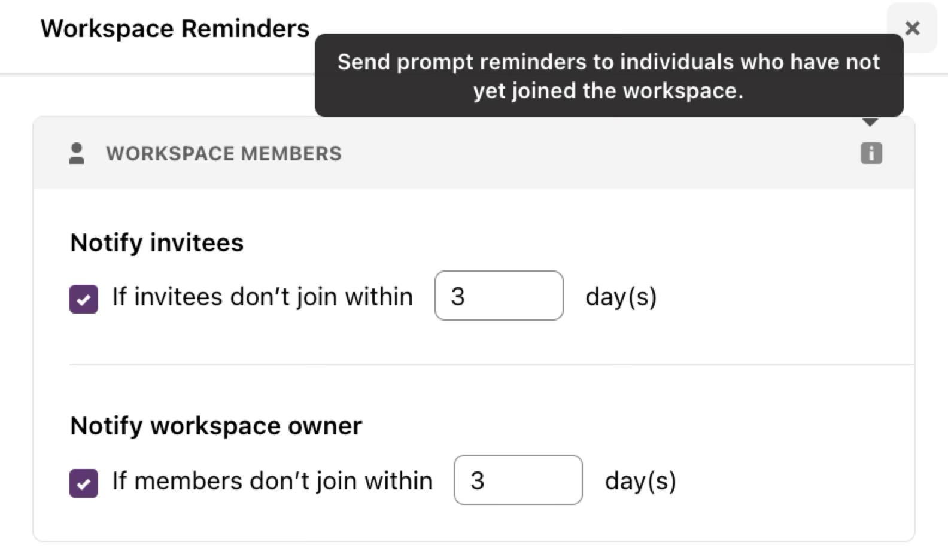Uncheck the invitees don't join checkbox
This screenshot has width=948, height=560.
point(84,299)
